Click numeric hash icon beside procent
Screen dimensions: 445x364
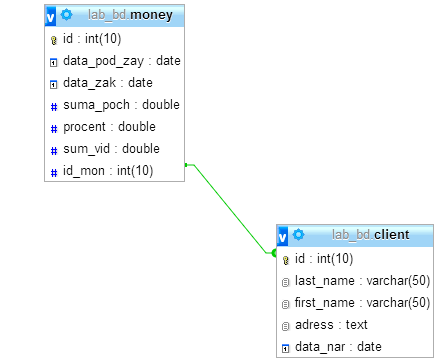(x=54, y=129)
